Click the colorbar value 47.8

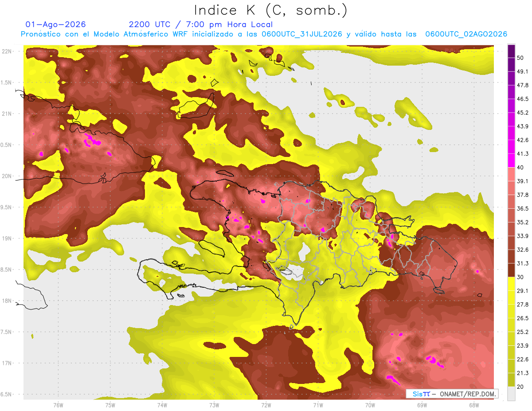pyautogui.click(x=523, y=85)
